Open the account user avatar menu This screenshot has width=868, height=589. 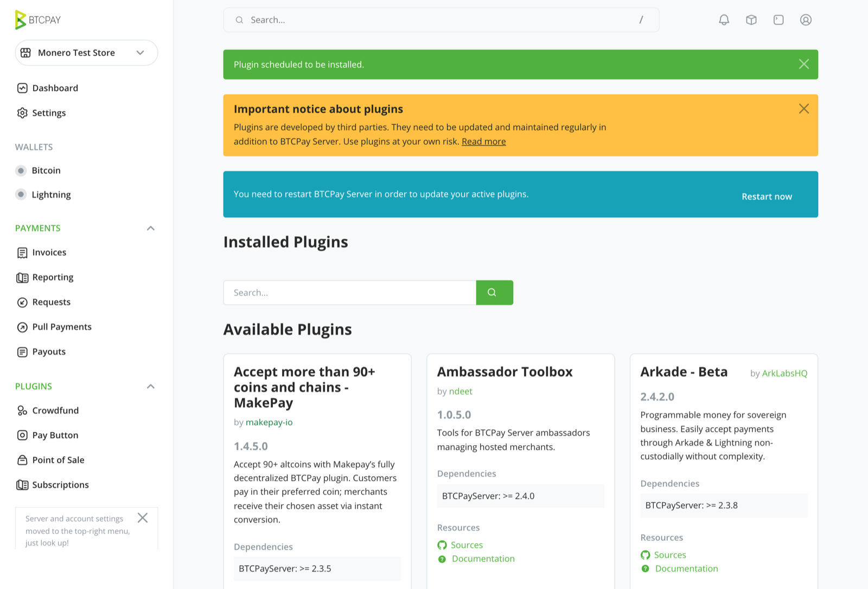(x=806, y=20)
